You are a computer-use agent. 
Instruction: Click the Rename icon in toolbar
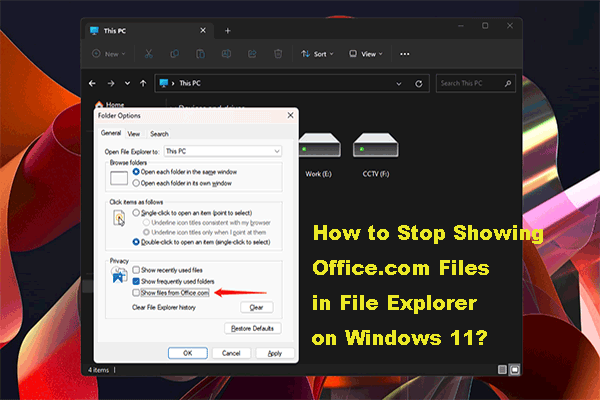click(x=226, y=54)
